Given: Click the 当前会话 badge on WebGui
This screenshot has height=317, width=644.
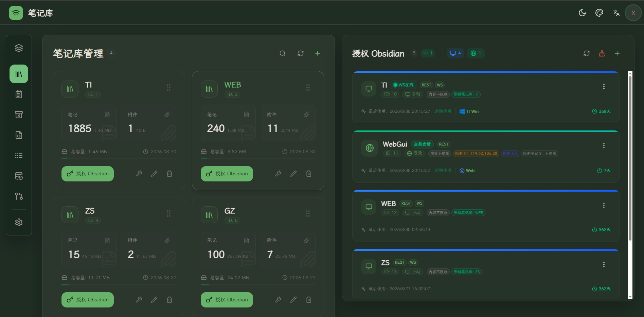Looking at the screenshot, I should 422,144.
